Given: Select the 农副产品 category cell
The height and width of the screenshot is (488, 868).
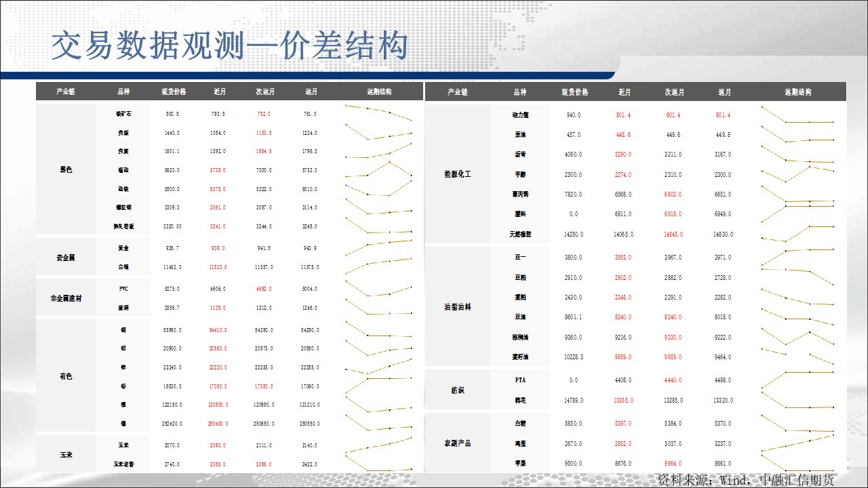Looking at the screenshot, I should tap(457, 443).
